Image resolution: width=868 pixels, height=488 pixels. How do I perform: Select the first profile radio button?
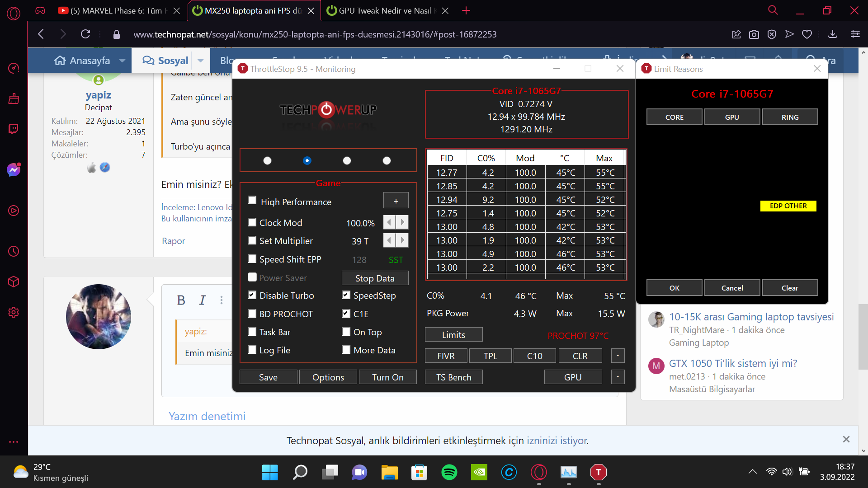click(x=267, y=160)
